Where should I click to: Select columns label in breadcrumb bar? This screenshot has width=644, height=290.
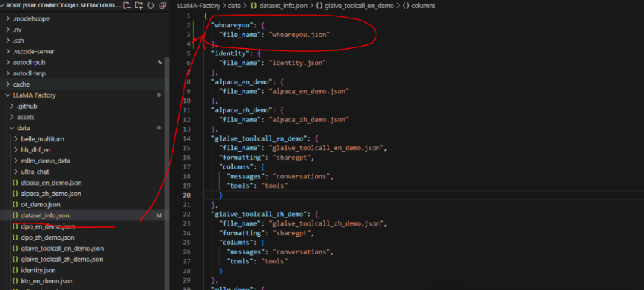click(424, 6)
